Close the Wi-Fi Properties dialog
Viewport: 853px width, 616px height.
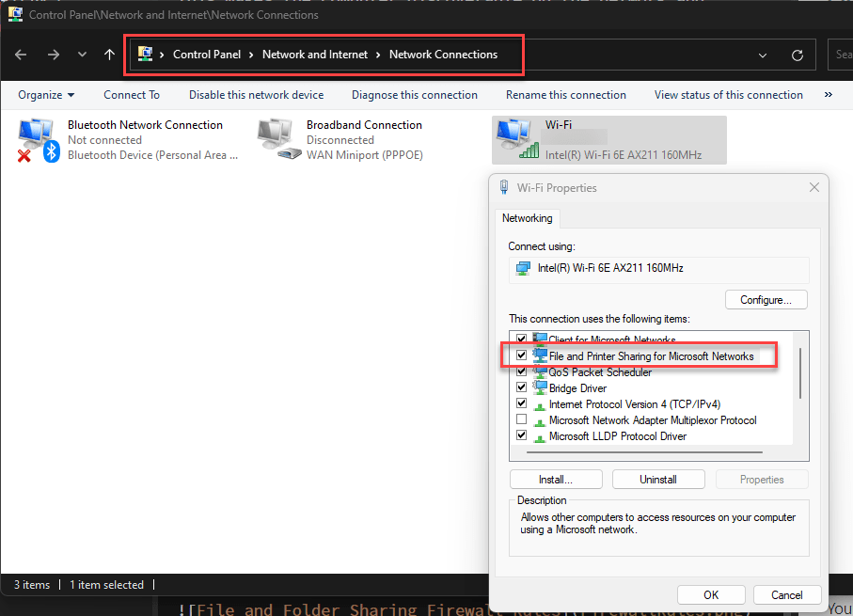(x=814, y=187)
